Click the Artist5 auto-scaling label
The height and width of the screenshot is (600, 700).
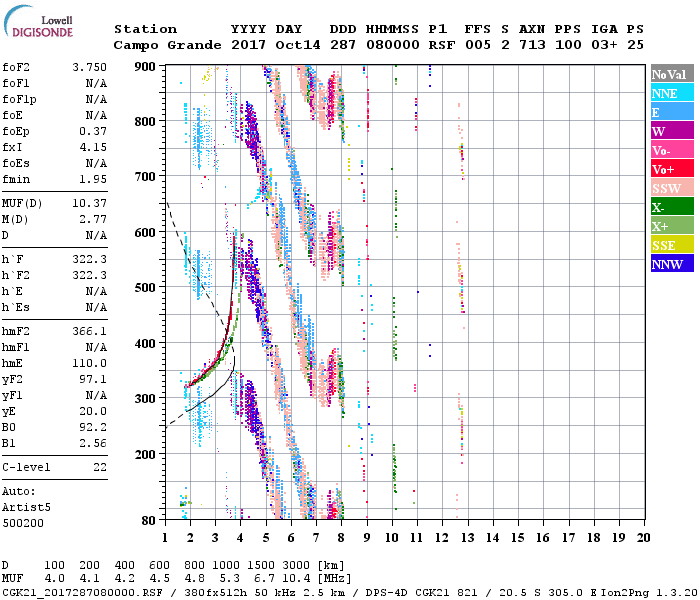[26, 508]
